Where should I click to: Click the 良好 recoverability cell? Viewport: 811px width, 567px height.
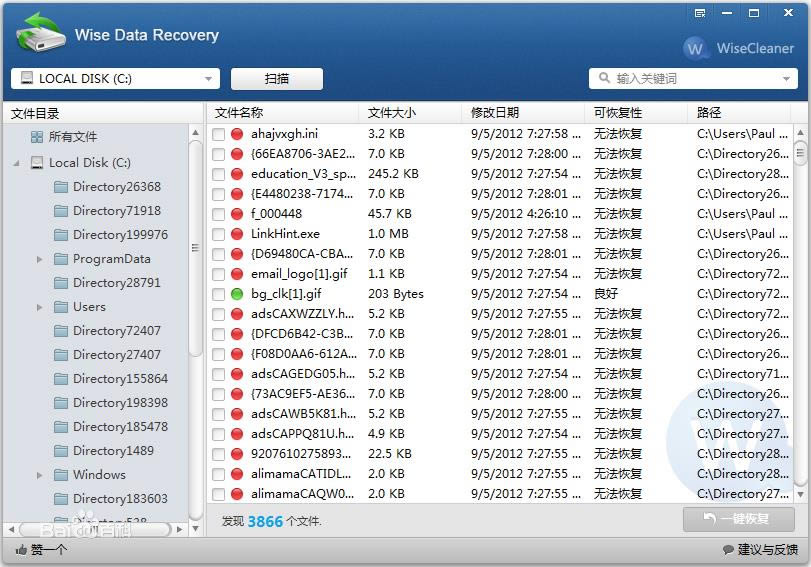(606, 294)
